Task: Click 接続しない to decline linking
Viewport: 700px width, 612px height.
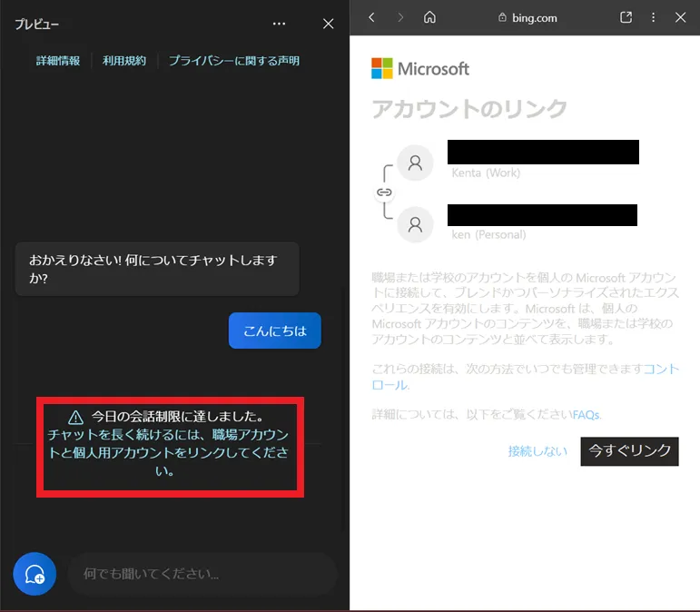Action: (x=537, y=451)
